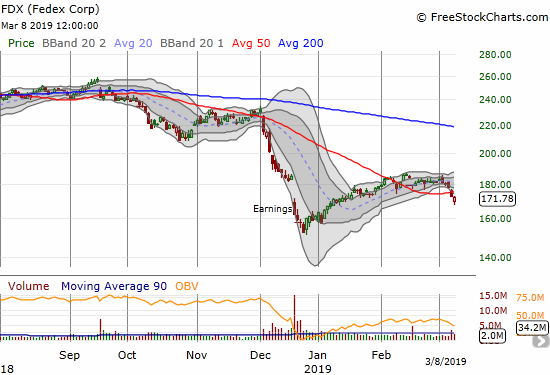The height and width of the screenshot is (375, 550).
Task: Click the 260.00 price axis label
Action: pyautogui.click(x=495, y=76)
